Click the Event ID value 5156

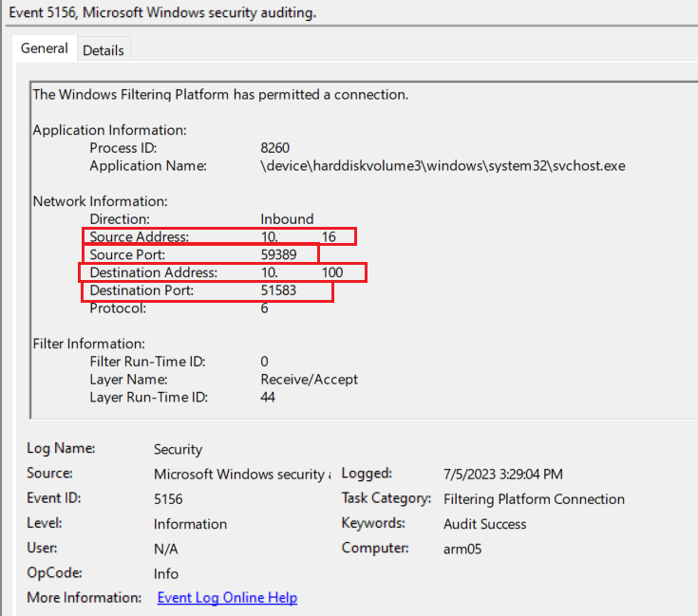pyautogui.click(x=168, y=498)
